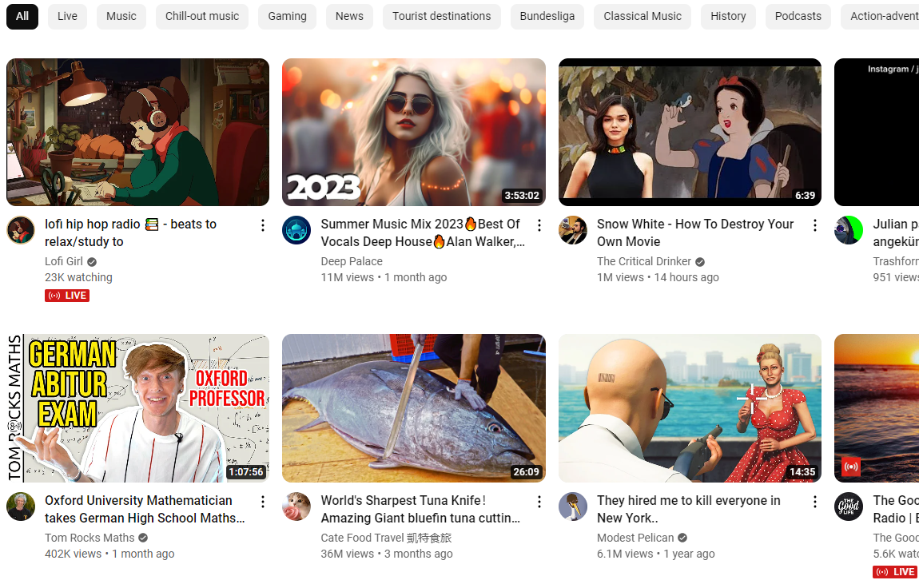The height and width of the screenshot is (588, 919).
Task: Select the Bundesliga filter chip
Action: coord(547,17)
